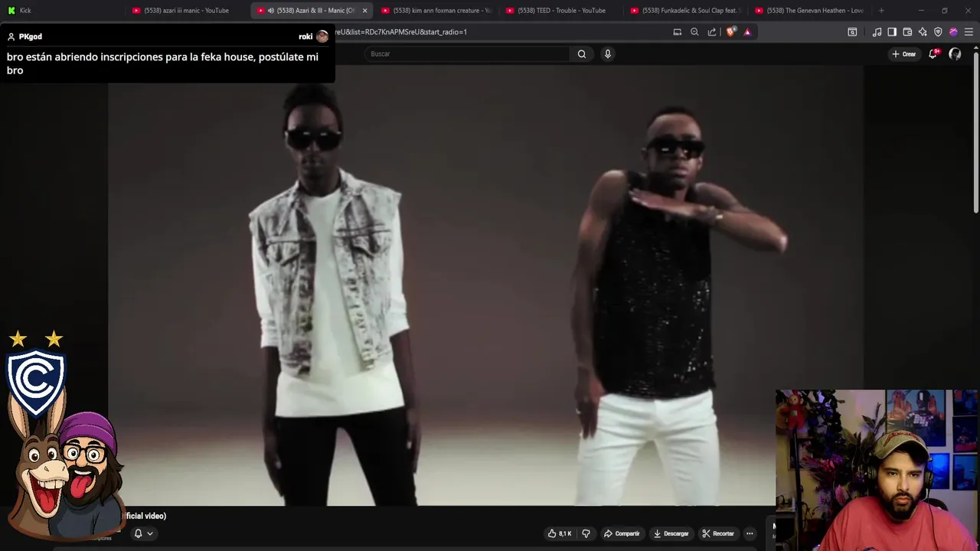Open the YouTube account avatar menu

(x=955, y=54)
